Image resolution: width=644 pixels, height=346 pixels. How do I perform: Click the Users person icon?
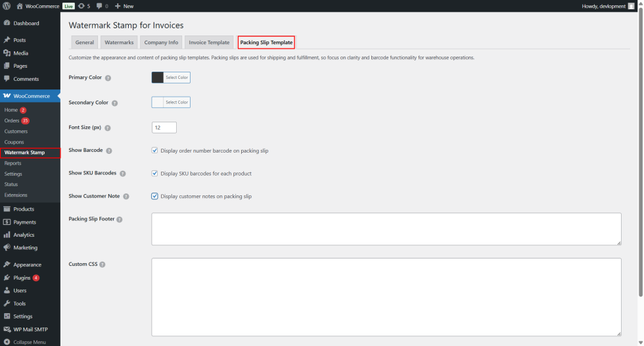coord(7,291)
